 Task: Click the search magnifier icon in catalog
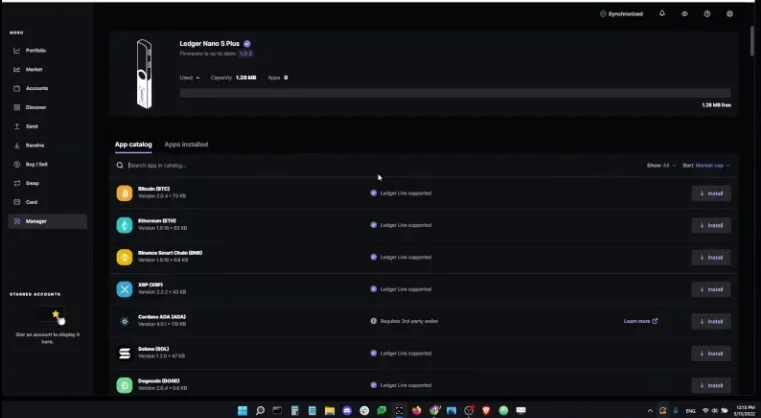tap(119, 166)
